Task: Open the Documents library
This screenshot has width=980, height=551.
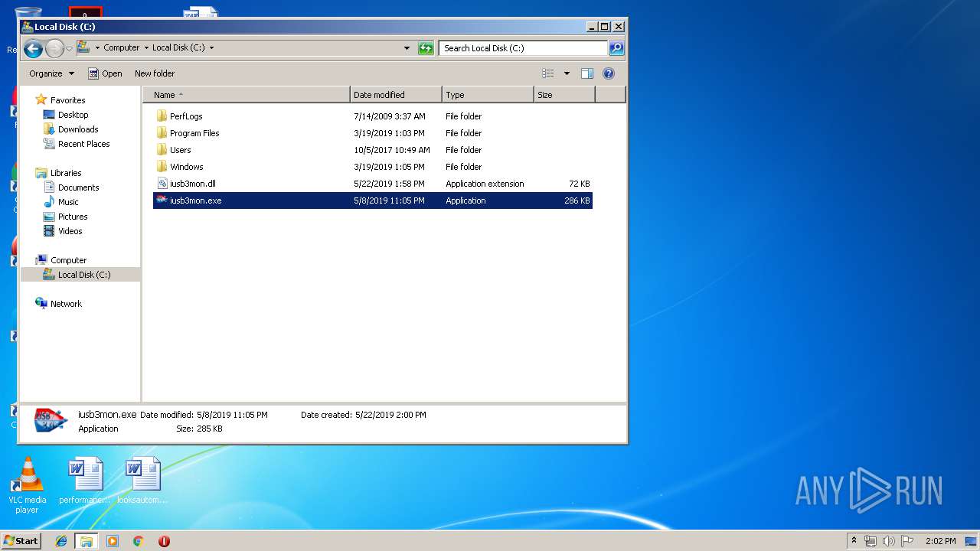Action: (78, 187)
